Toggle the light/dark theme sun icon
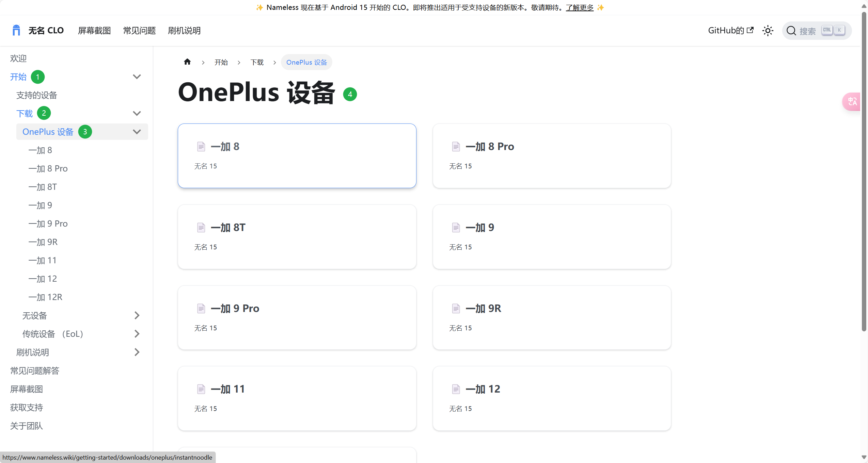 tap(768, 31)
